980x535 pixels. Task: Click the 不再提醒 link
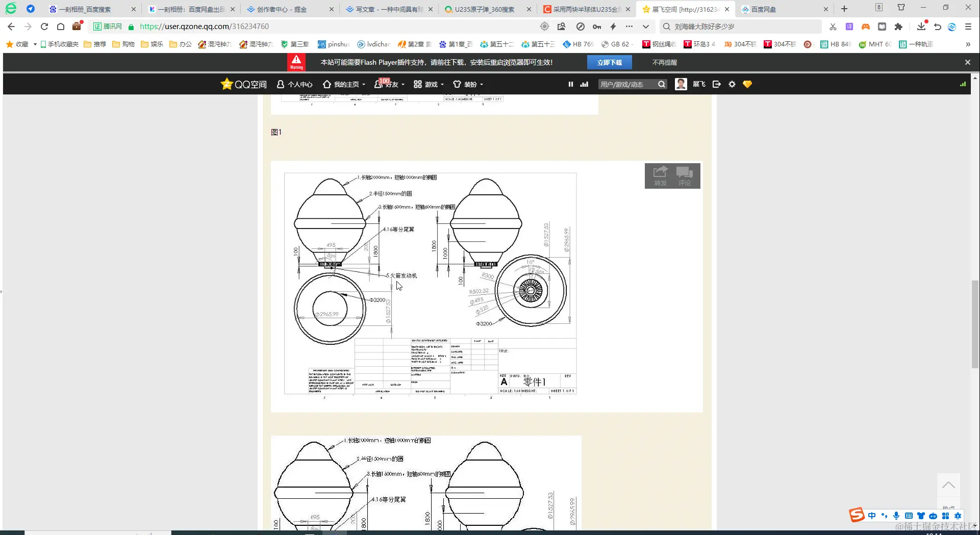pyautogui.click(x=664, y=63)
